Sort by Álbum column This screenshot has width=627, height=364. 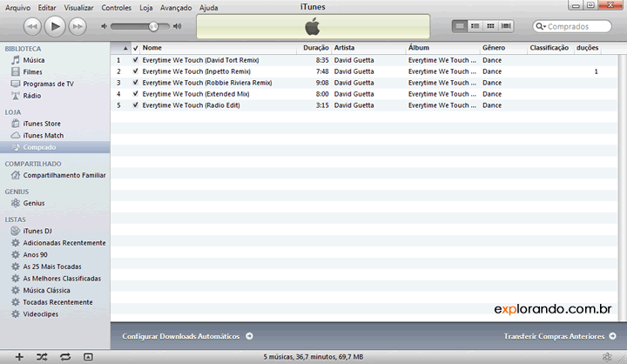click(442, 48)
